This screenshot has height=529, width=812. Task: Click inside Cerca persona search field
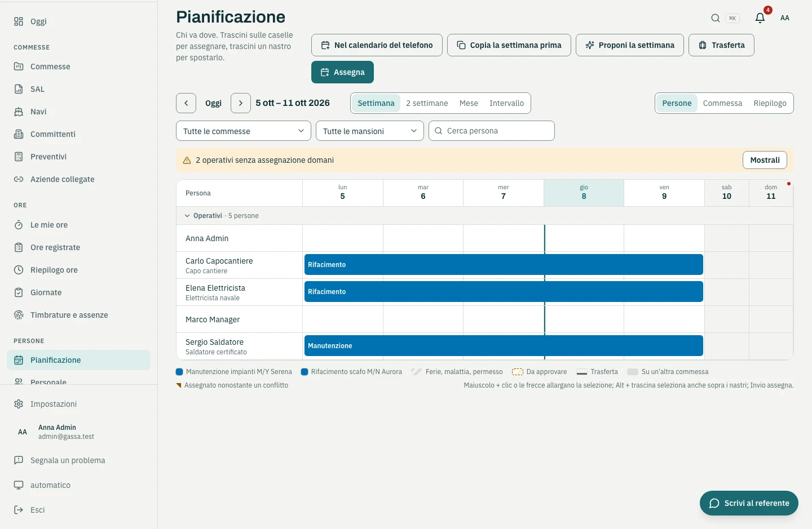(x=492, y=131)
